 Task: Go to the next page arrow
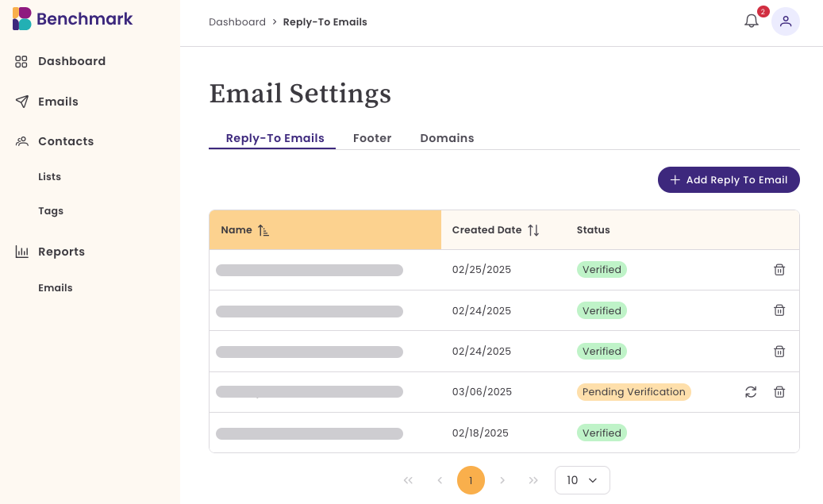(x=502, y=480)
